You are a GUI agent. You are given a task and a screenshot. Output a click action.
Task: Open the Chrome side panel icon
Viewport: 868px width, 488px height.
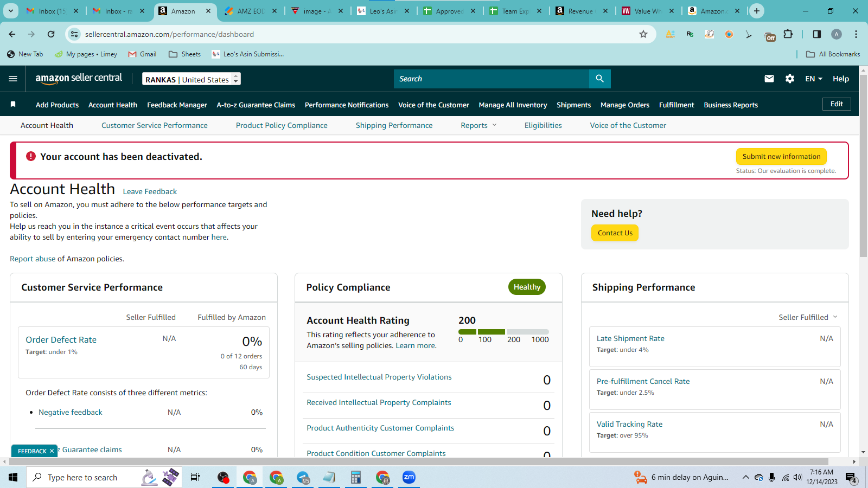(817, 34)
